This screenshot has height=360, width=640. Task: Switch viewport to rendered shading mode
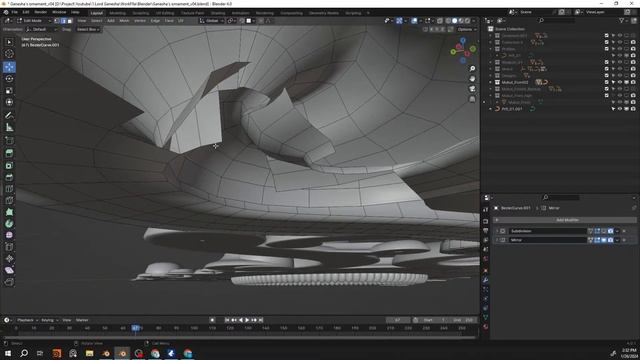[468, 20]
